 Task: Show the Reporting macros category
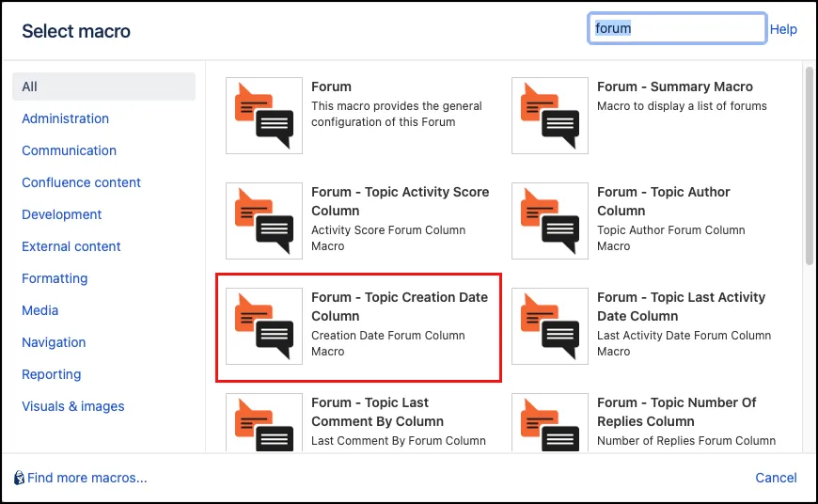[x=52, y=374]
